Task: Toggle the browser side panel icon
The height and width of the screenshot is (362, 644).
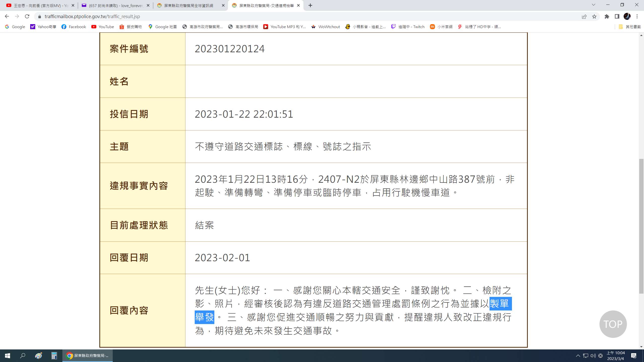Action: [x=617, y=16]
